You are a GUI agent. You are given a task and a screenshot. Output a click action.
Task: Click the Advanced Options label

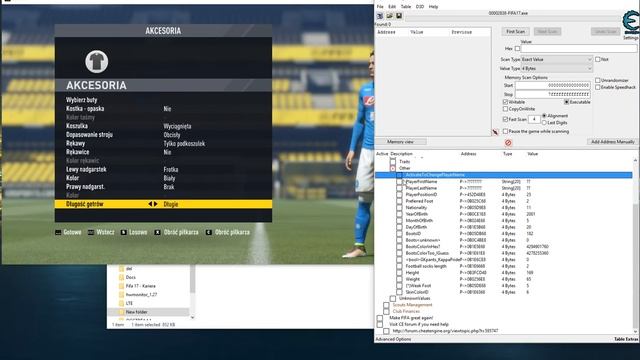pyautogui.click(x=393, y=339)
